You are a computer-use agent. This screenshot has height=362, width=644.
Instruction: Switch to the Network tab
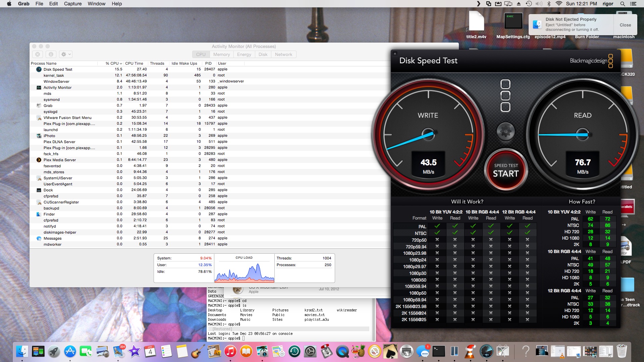click(283, 54)
